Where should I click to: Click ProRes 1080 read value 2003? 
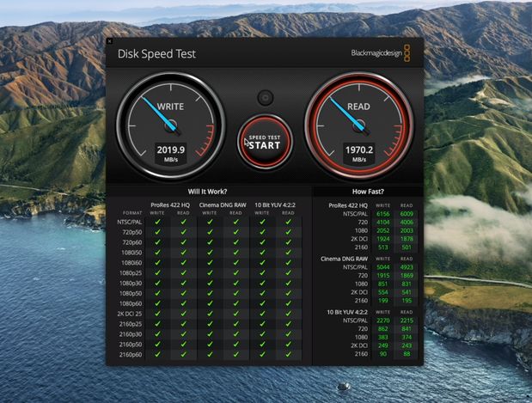click(407, 230)
